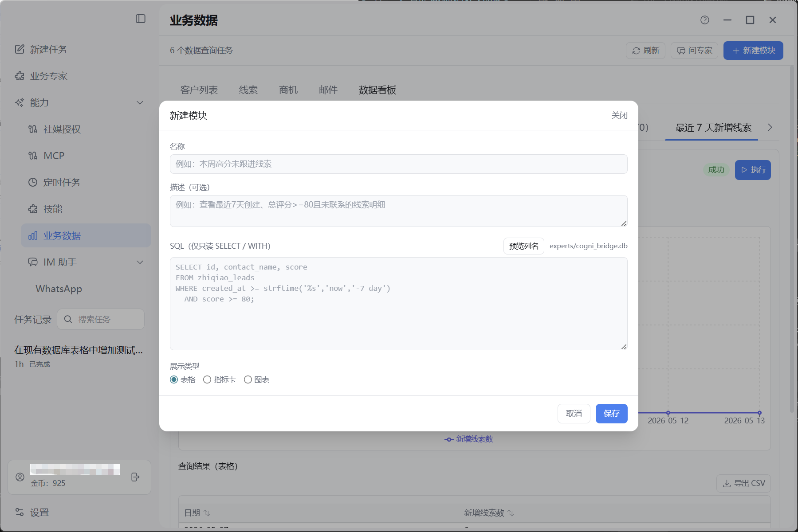Viewport: 798px width, 532px height.
Task: Click the 设置 sliders icon
Action: click(20, 512)
